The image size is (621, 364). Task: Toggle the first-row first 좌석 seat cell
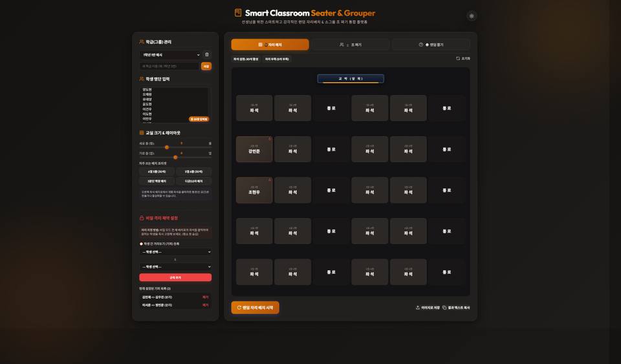tap(254, 108)
